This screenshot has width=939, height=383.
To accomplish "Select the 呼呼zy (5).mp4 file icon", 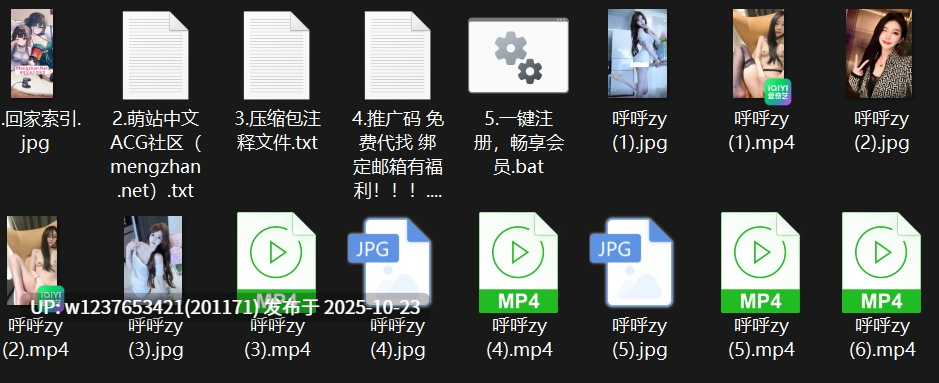I will pos(761,262).
